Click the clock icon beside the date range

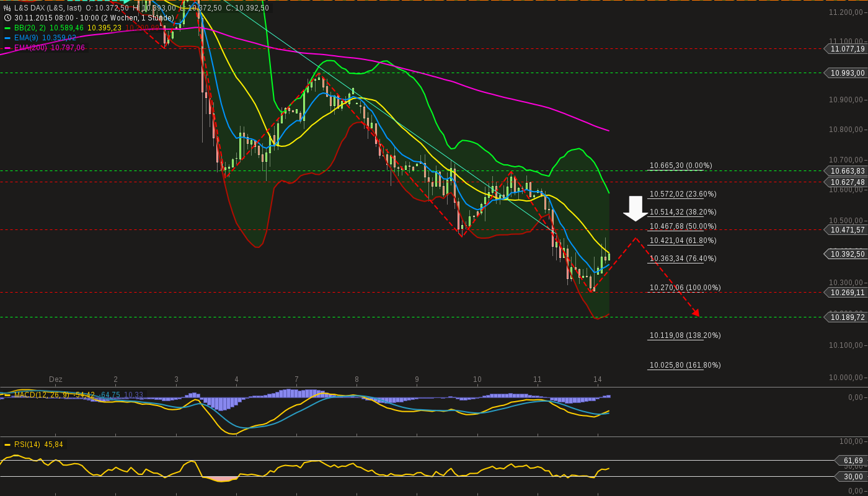(7, 18)
